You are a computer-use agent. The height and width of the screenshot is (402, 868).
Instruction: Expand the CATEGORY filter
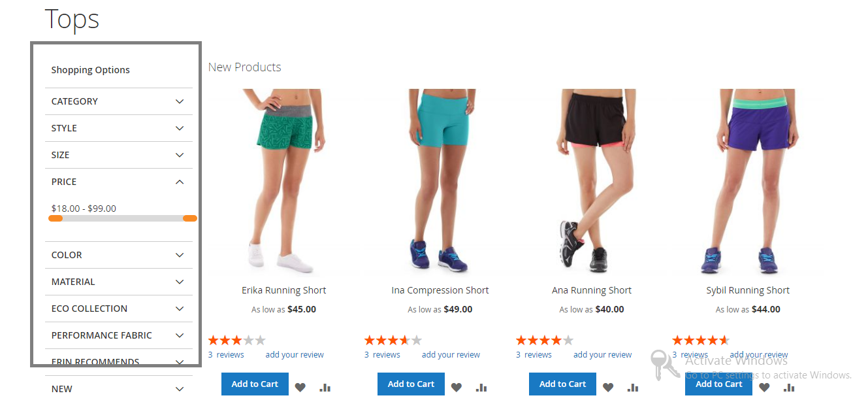coord(119,101)
